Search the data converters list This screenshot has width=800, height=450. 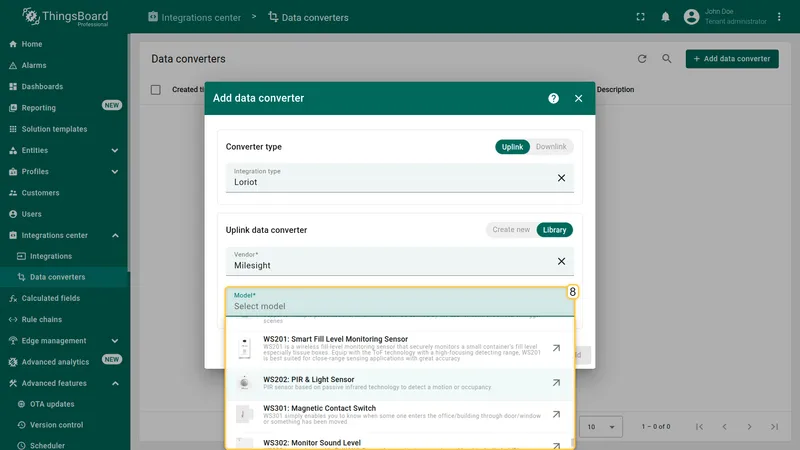[666, 59]
